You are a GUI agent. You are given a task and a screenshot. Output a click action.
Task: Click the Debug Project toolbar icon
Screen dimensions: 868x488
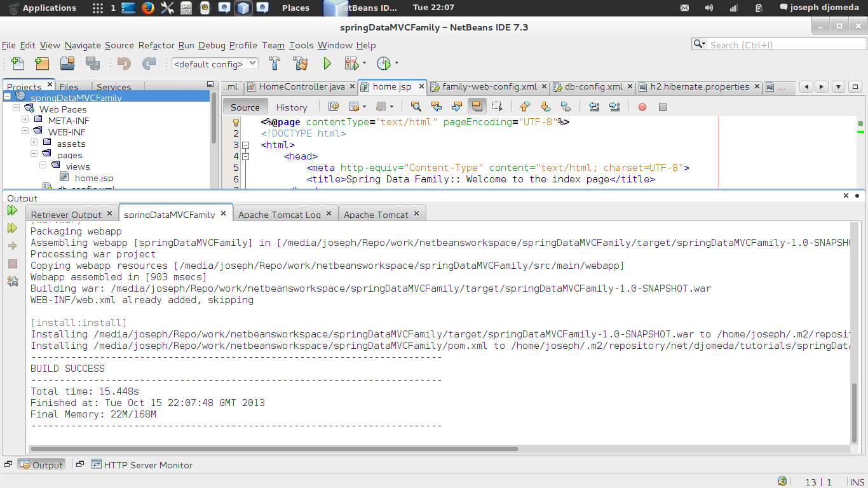(351, 64)
